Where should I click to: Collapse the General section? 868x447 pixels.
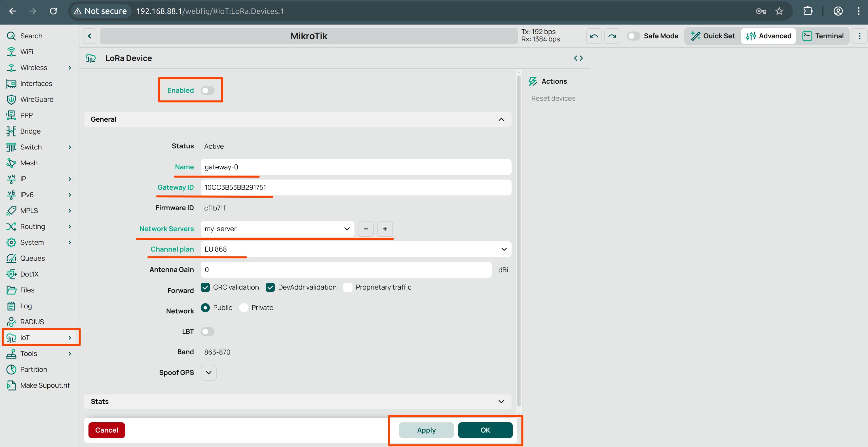(x=501, y=119)
